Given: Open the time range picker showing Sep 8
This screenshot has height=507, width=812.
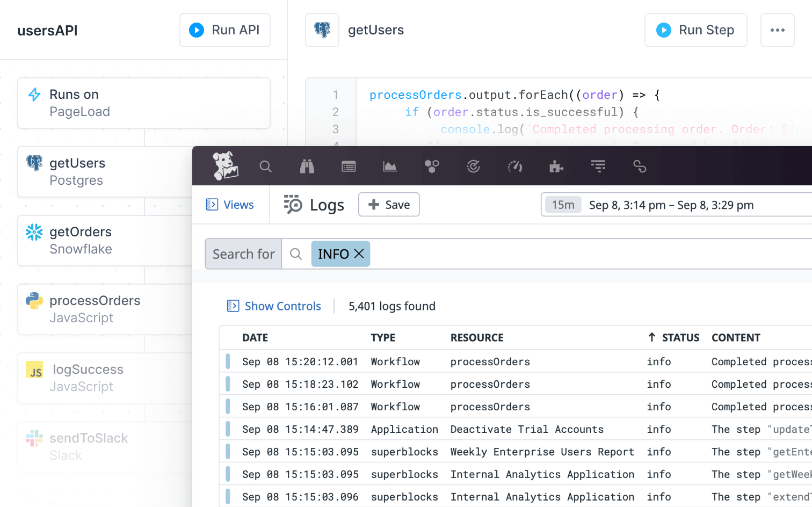Looking at the screenshot, I should pos(671,205).
